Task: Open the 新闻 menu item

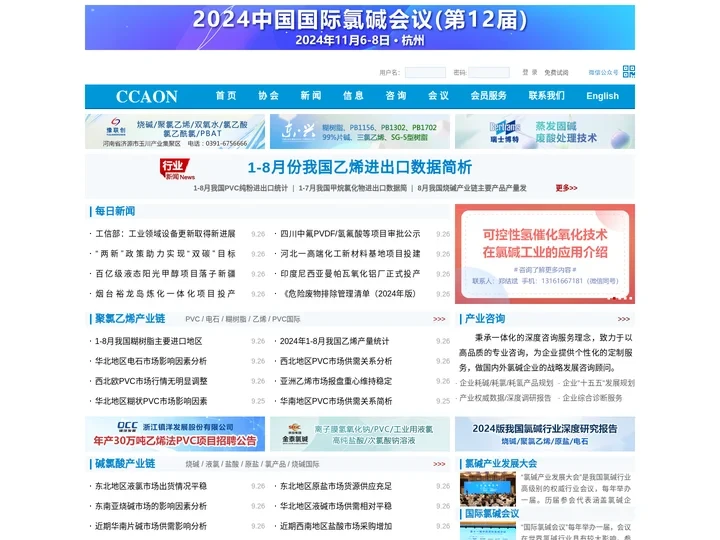Action: tap(311, 96)
